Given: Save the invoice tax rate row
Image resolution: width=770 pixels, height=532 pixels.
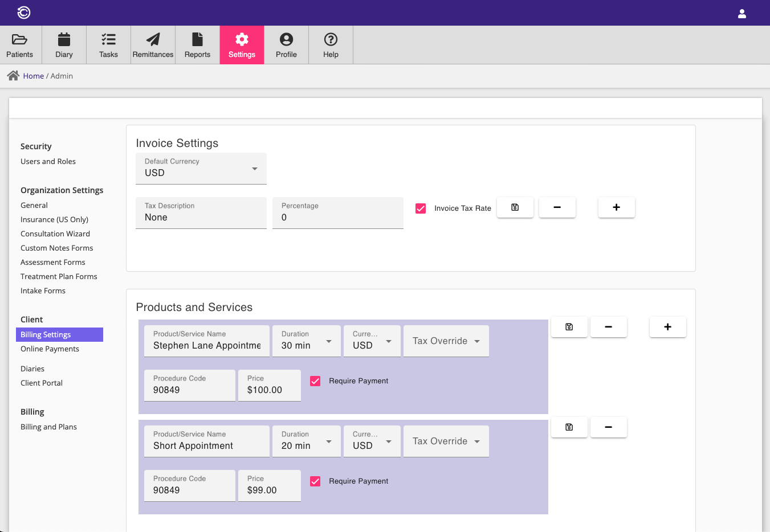Looking at the screenshot, I should (x=515, y=207).
